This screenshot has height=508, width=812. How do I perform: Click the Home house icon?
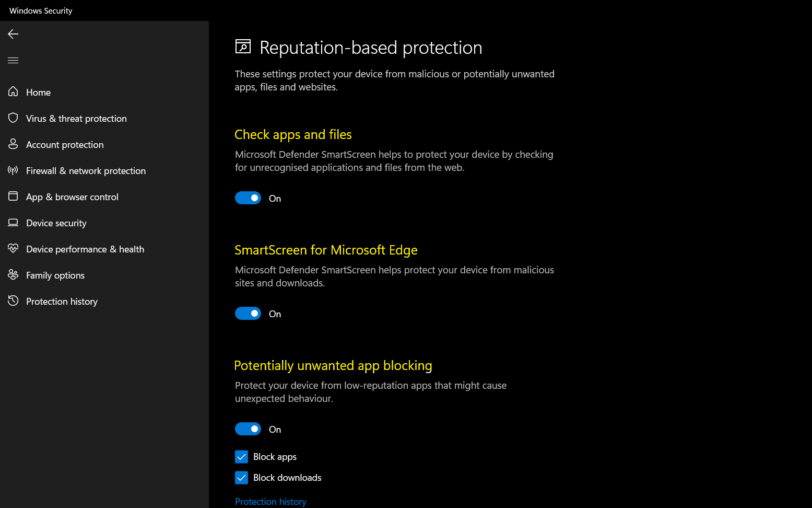coord(13,91)
